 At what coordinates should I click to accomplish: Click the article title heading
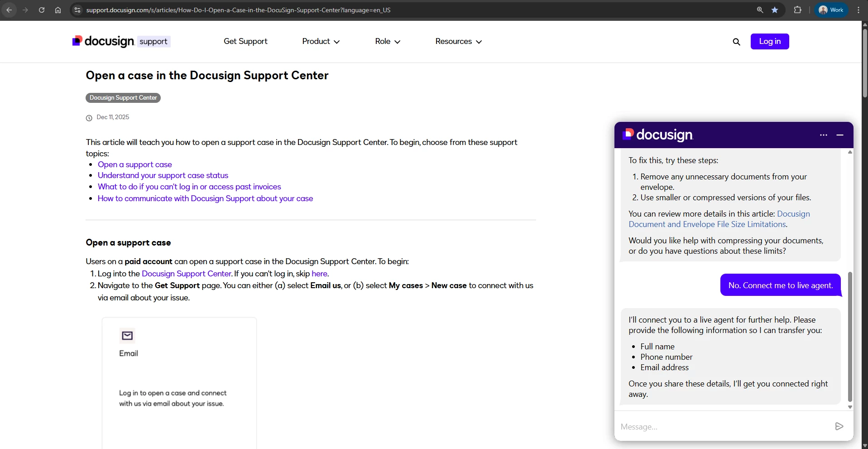pyautogui.click(x=207, y=75)
